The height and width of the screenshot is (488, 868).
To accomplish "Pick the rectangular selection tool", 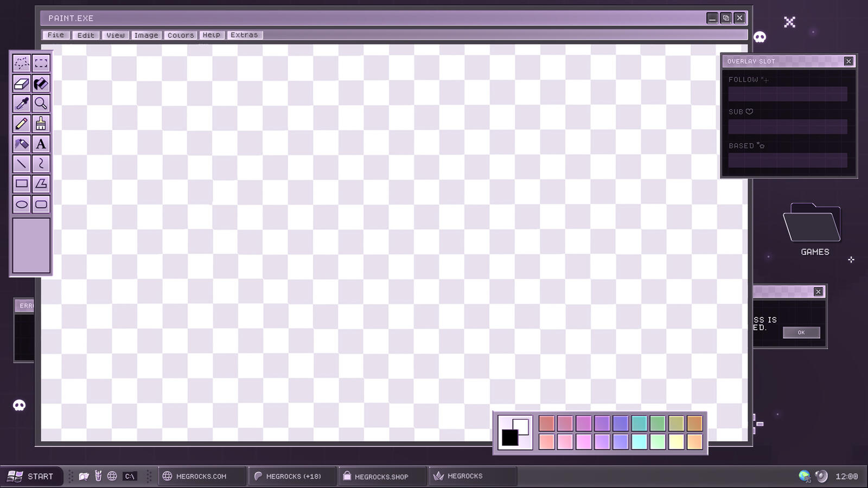I will (x=41, y=63).
